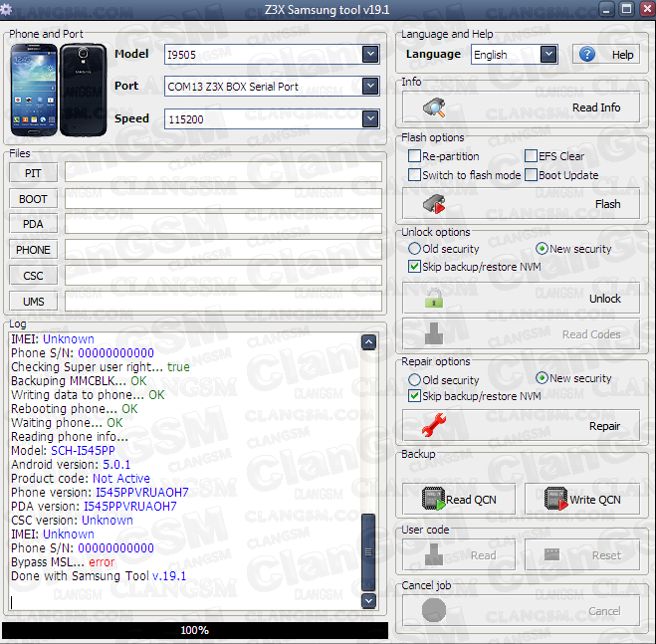Click the PHONE file button
Viewport: 656px width, 644px height.
pyautogui.click(x=33, y=250)
